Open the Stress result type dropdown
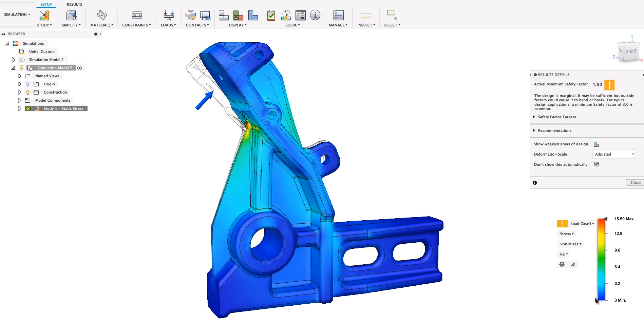 click(x=567, y=234)
